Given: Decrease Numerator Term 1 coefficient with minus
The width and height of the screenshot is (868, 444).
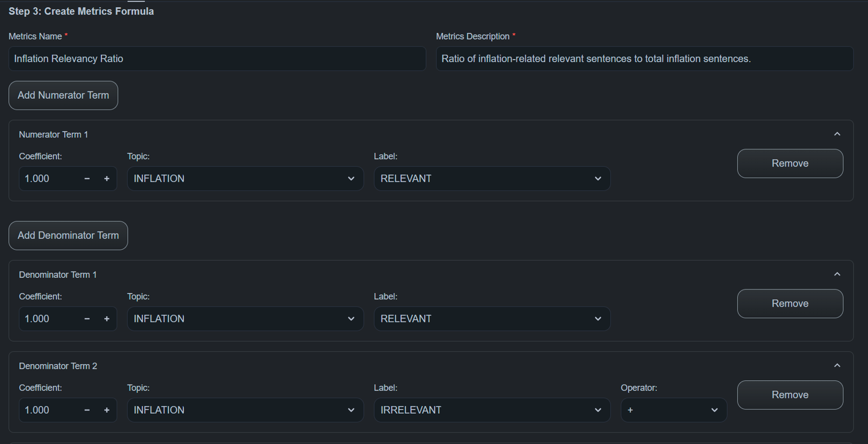Looking at the screenshot, I should (x=87, y=179).
